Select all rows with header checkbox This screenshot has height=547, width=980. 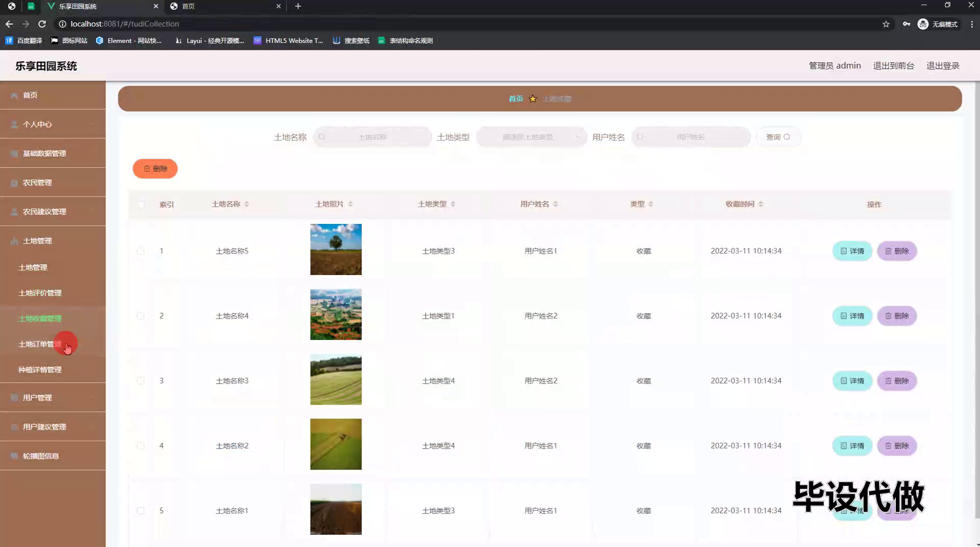click(x=141, y=205)
